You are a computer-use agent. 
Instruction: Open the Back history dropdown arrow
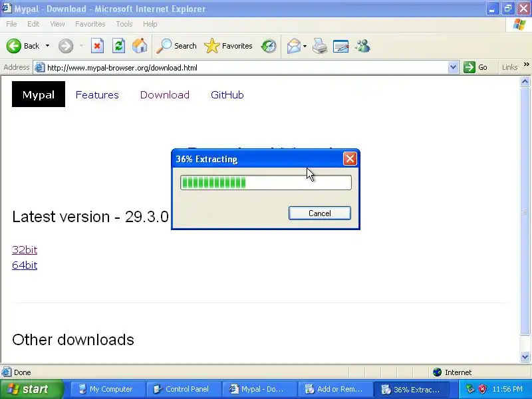point(47,46)
